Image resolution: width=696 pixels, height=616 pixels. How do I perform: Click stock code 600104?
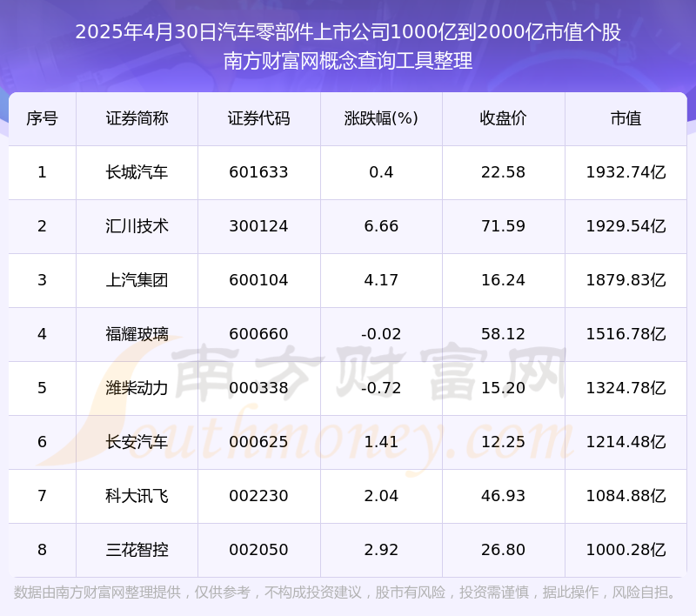coord(258,280)
